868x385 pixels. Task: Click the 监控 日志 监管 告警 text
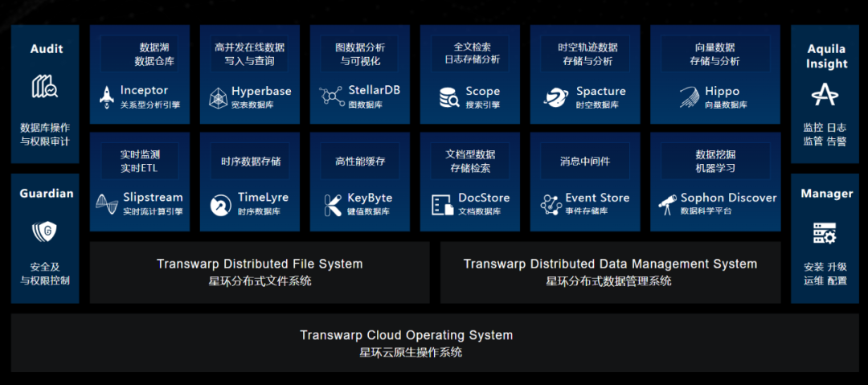click(825, 134)
